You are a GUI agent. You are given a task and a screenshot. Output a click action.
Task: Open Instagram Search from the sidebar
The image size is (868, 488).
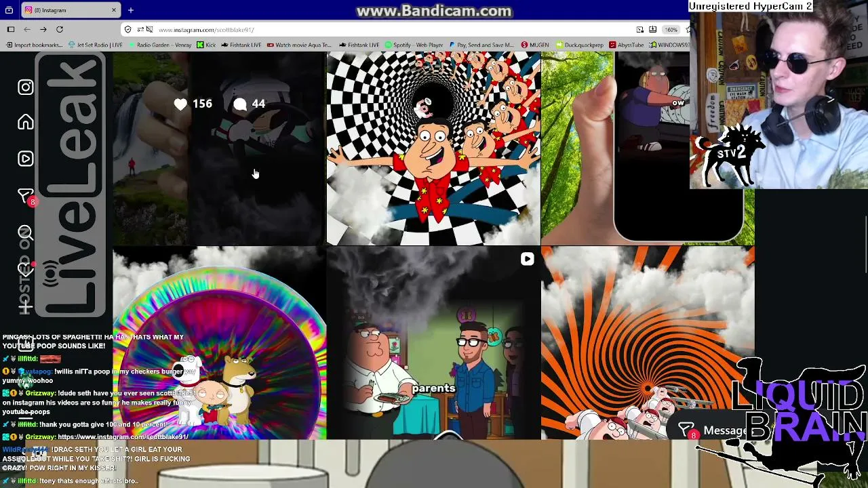pos(26,233)
